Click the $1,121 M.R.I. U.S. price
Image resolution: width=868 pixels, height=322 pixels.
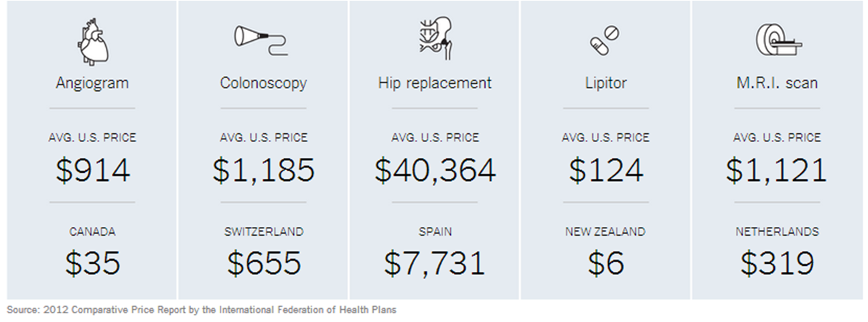pos(777,171)
